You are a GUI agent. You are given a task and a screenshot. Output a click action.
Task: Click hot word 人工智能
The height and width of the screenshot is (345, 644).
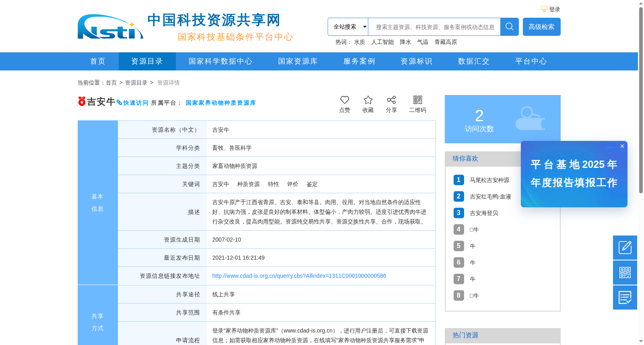382,42
